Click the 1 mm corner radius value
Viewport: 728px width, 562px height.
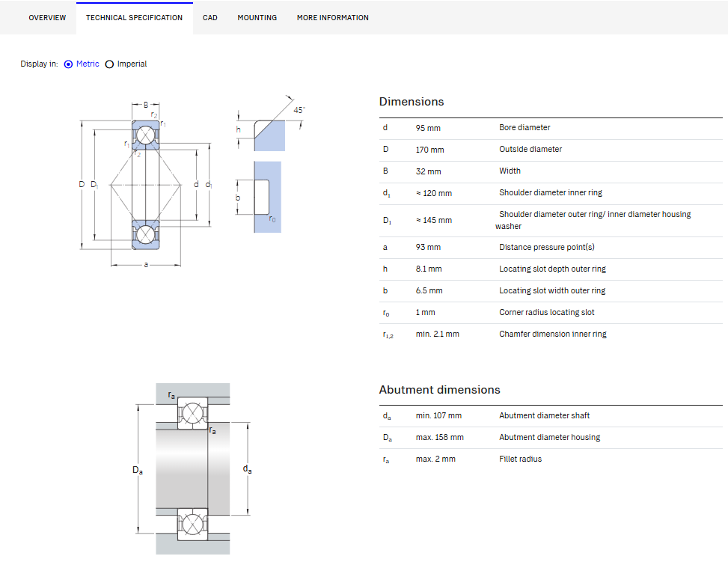(425, 313)
